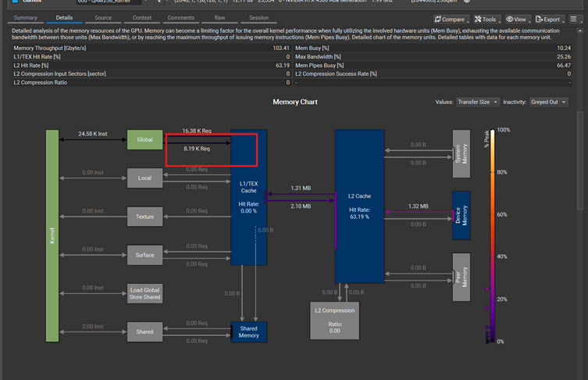This screenshot has height=380, width=588.
Task: Open the hamburger options menu
Action: tap(576, 19)
